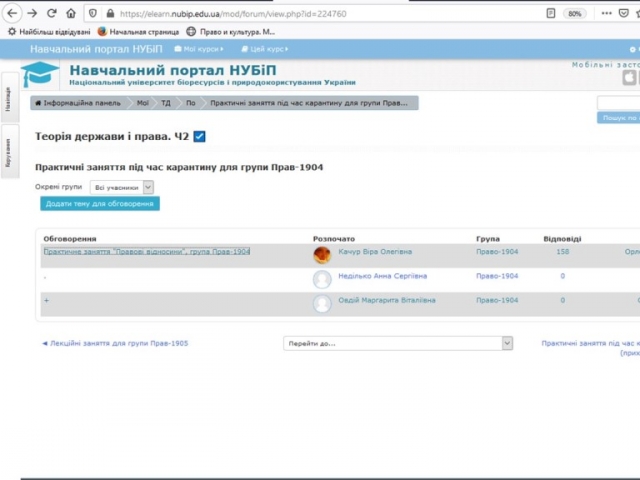Open Качур Віра Олегівна profile link

point(375,251)
